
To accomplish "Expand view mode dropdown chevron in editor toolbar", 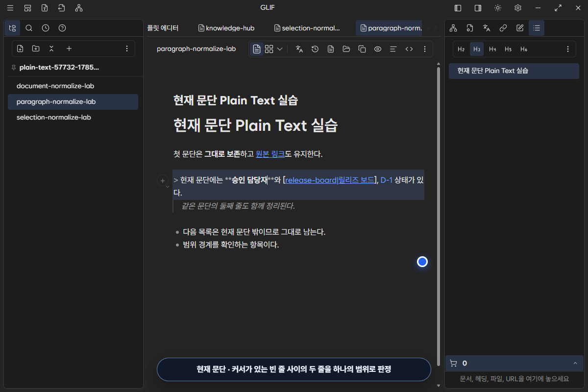I will (x=280, y=49).
